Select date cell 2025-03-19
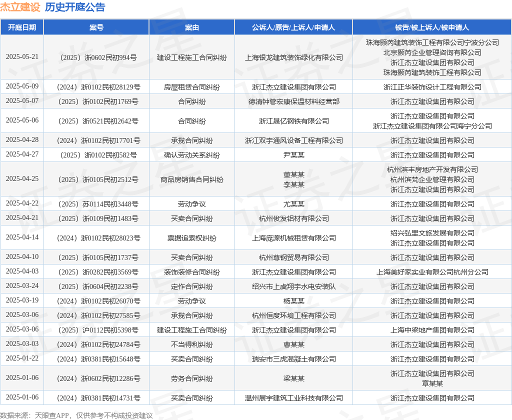Image resolution: width=512 pixels, height=420 pixels. click(22, 300)
